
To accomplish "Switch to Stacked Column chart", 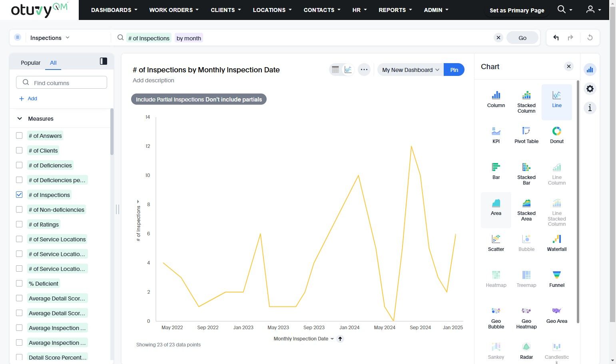I will pos(526,101).
